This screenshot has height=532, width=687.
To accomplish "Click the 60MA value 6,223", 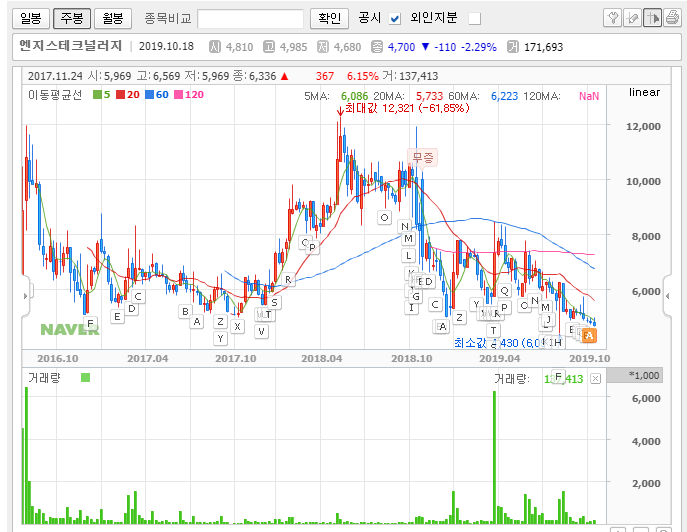I will click(x=504, y=96).
